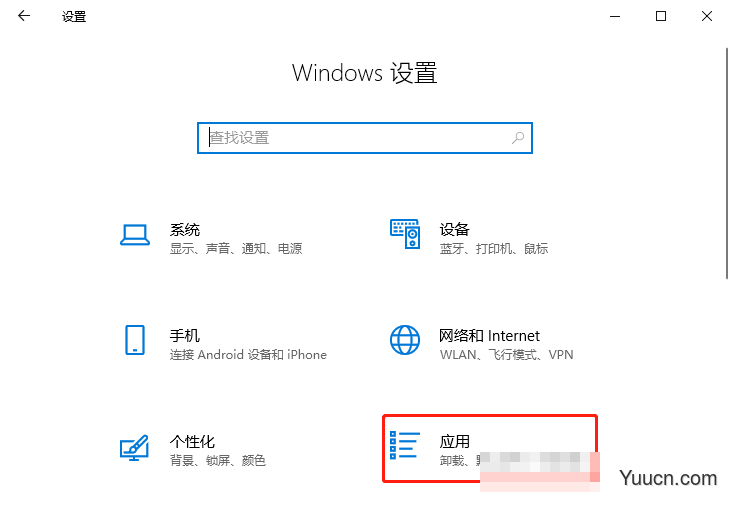Image resolution: width=730 pixels, height=508 pixels.
Task: Click the magnifier search icon
Action: click(x=518, y=138)
